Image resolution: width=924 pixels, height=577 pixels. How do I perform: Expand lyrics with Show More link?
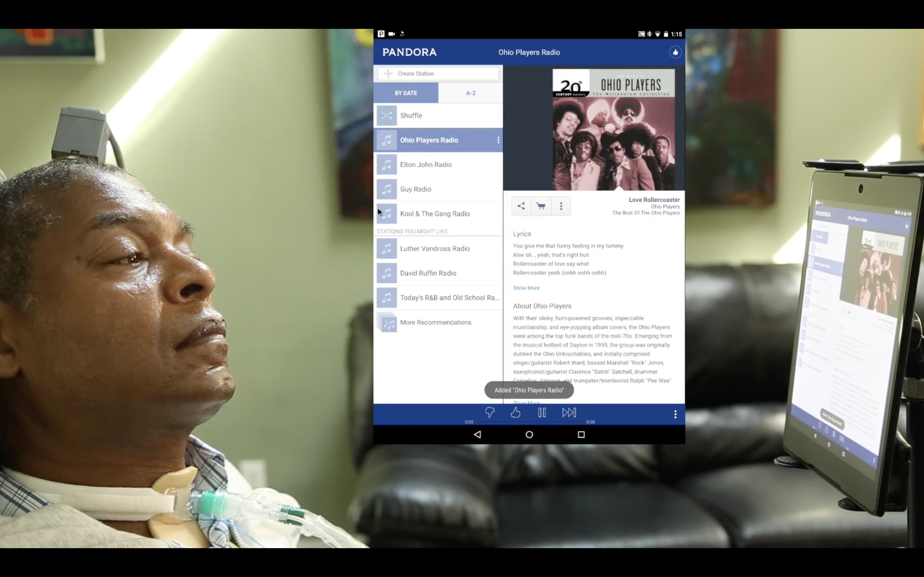coord(526,288)
